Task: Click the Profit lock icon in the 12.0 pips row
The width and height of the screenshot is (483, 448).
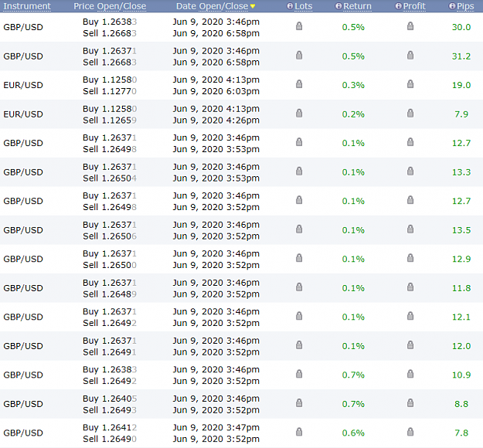Action: click(x=410, y=345)
